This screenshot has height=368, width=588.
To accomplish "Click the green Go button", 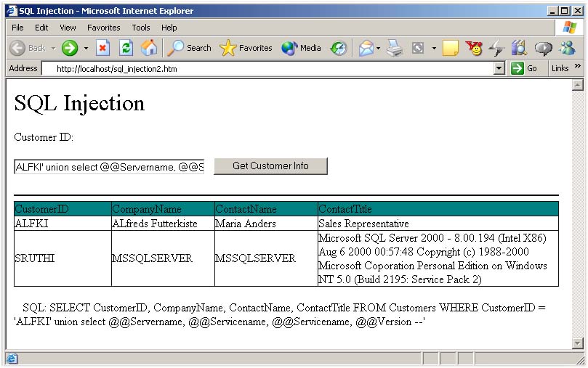I will (524, 68).
